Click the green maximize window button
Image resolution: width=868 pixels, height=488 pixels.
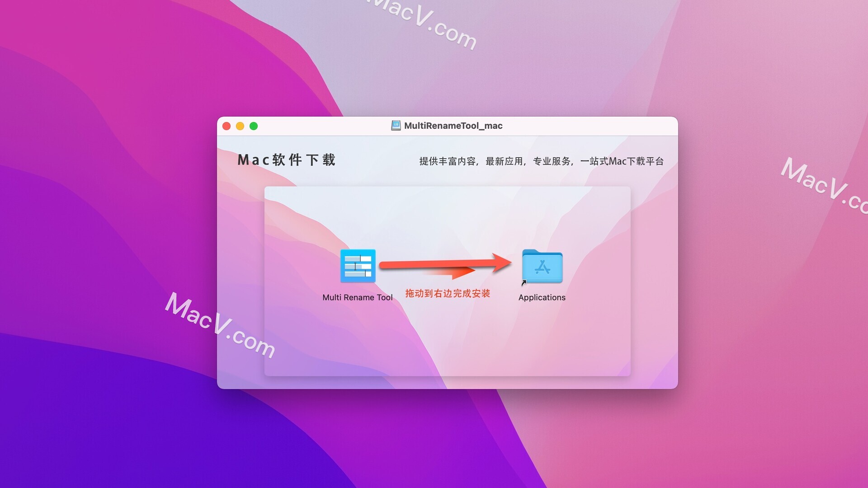[x=253, y=126]
